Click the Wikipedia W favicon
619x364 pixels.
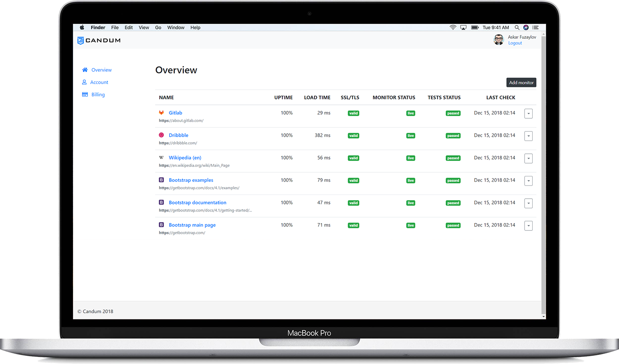click(x=161, y=157)
